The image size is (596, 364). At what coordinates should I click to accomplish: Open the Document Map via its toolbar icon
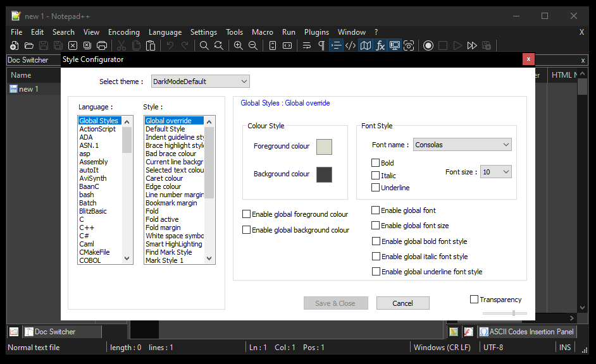[x=366, y=45]
